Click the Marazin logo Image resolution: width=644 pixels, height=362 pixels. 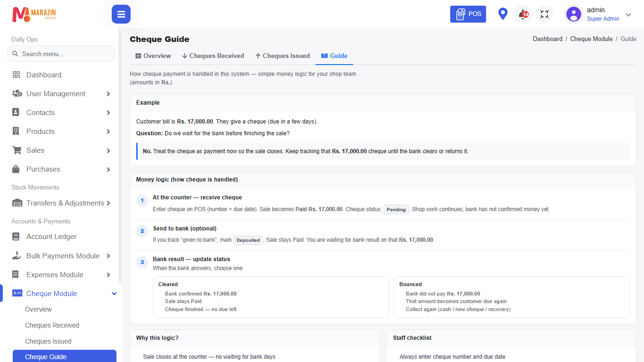(34, 15)
